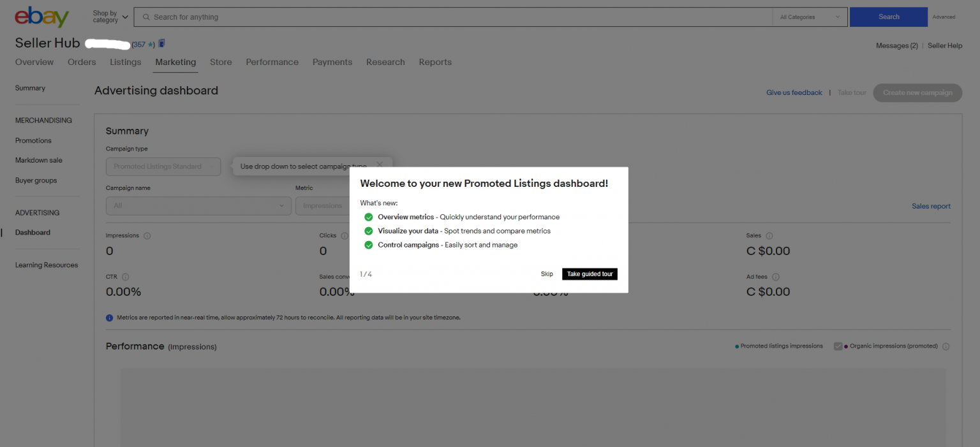Switch to the Listings tab
The width and height of the screenshot is (980, 447).
pos(126,62)
